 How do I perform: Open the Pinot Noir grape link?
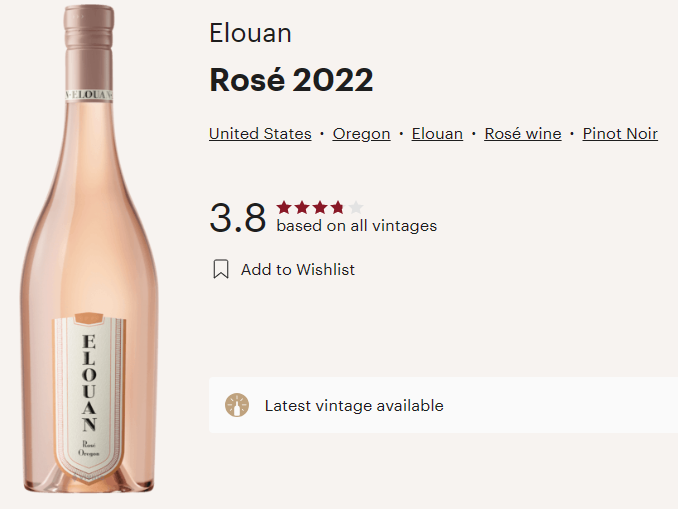620,134
